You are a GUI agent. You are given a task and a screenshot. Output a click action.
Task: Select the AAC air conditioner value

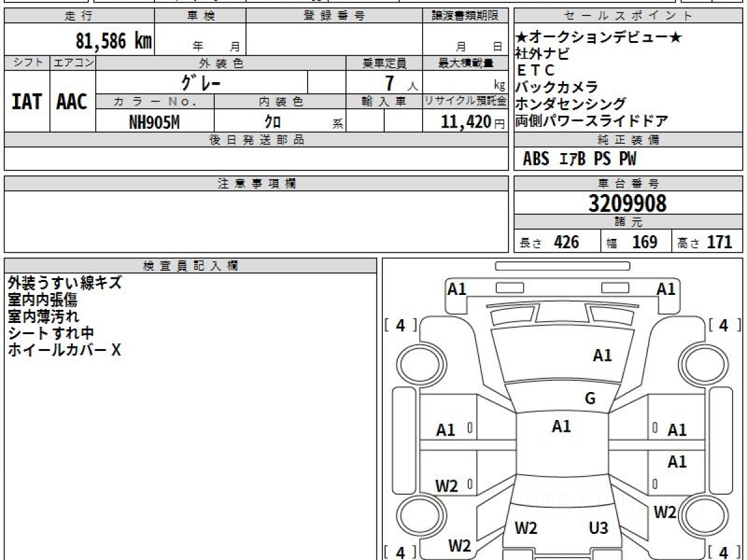pos(72,101)
